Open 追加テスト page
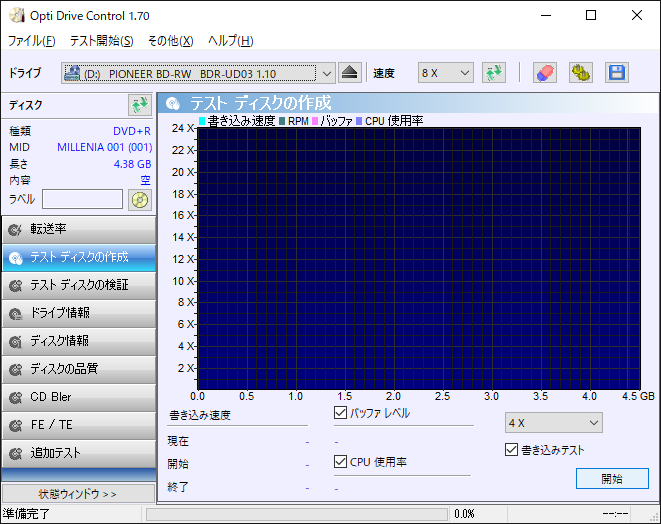Screen dimensions: 661x524 click(x=79, y=453)
